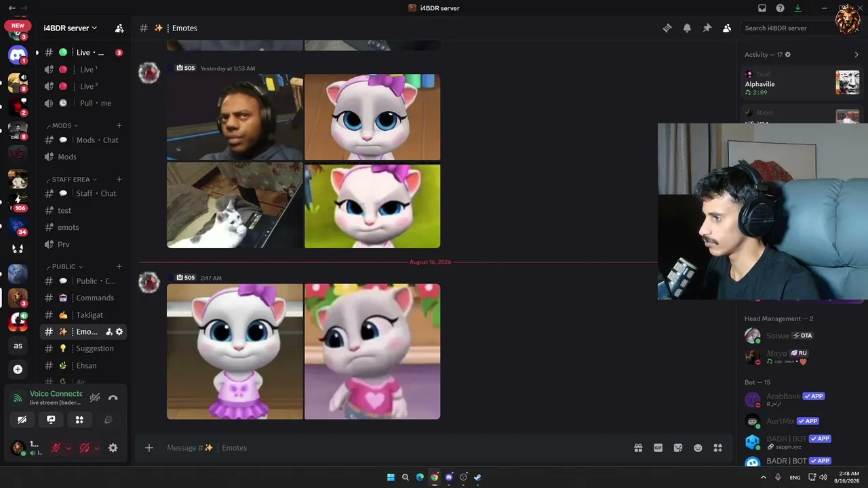Show pinned messages with the pin icon
The image size is (868, 488).
pyautogui.click(x=707, y=28)
